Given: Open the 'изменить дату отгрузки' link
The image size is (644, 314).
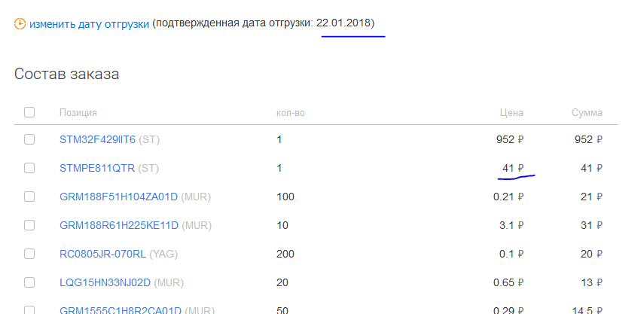Looking at the screenshot, I should (89, 24).
